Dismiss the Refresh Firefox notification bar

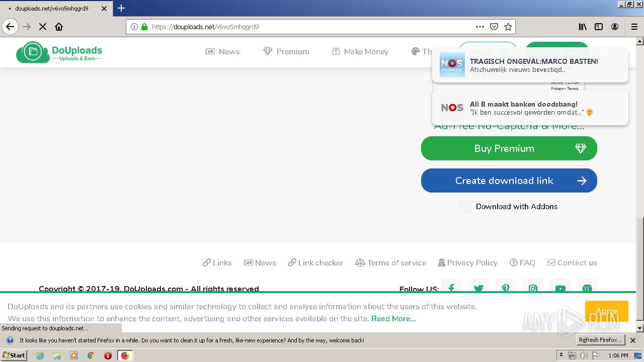633,340
